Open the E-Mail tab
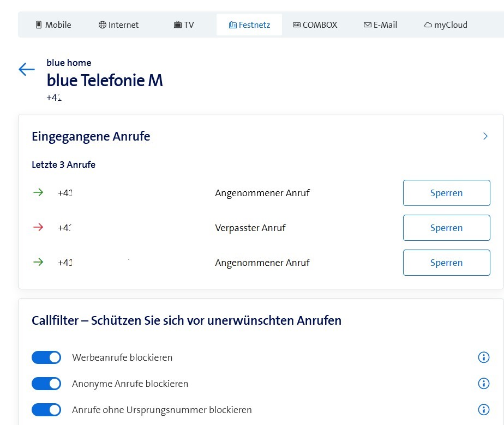 tap(380, 25)
